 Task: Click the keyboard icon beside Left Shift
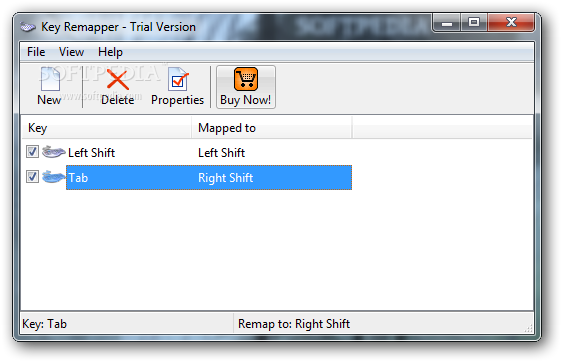(53, 152)
